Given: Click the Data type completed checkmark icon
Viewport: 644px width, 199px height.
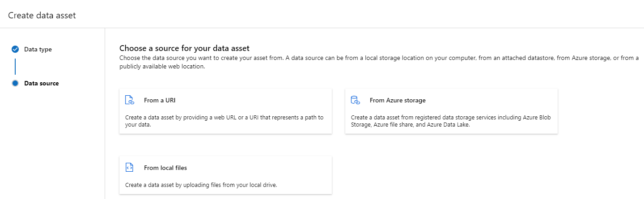Looking at the screenshot, I should tap(15, 49).
